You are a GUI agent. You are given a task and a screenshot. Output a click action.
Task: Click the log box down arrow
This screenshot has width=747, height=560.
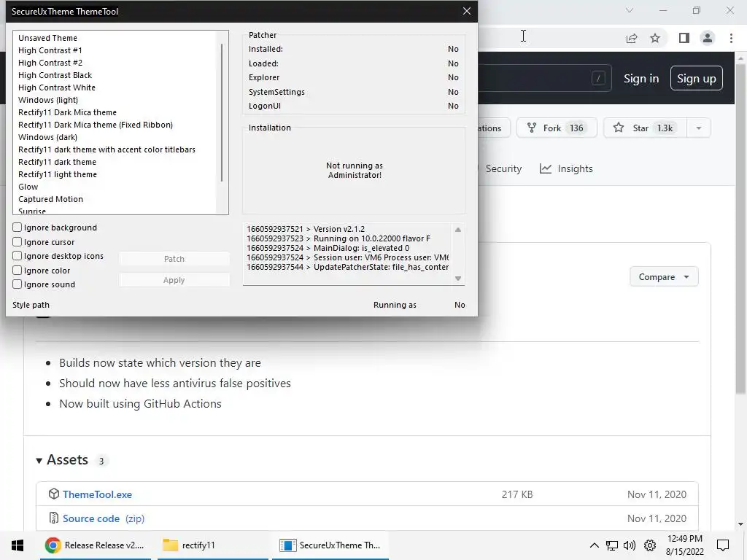[458, 279]
